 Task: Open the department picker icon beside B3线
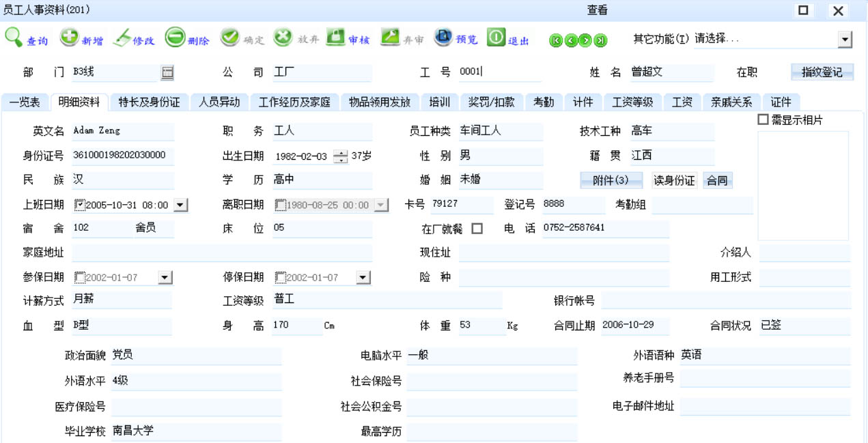coord(167,72)
